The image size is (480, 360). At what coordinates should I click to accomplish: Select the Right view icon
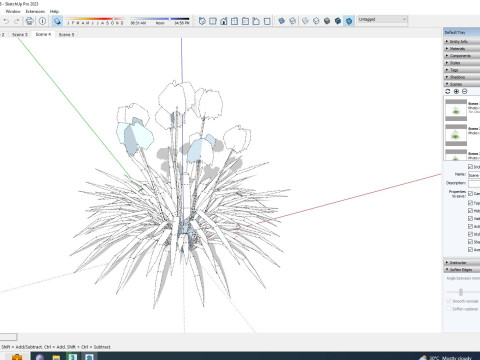pyautogui.click(x=234, y=21)
